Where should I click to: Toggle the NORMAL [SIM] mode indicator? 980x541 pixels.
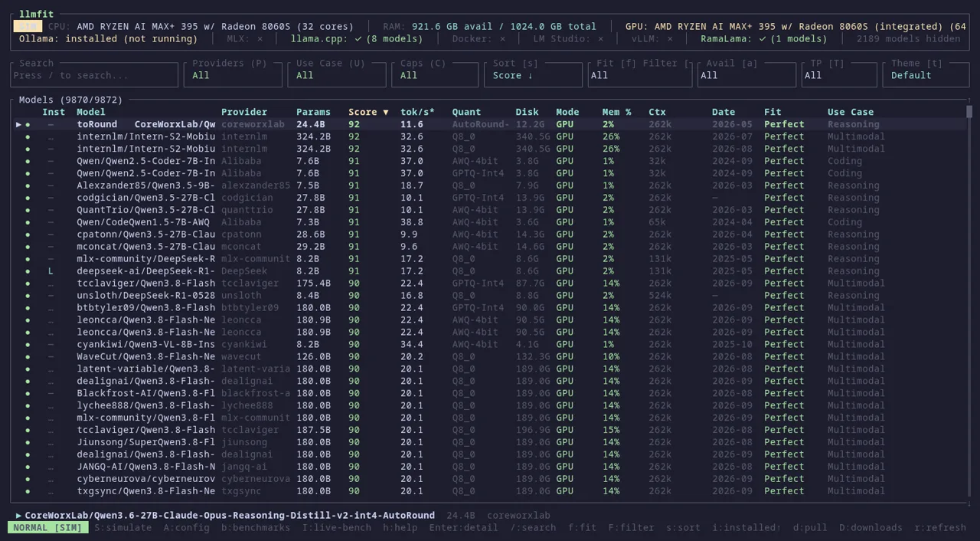(x=48, y=528)
